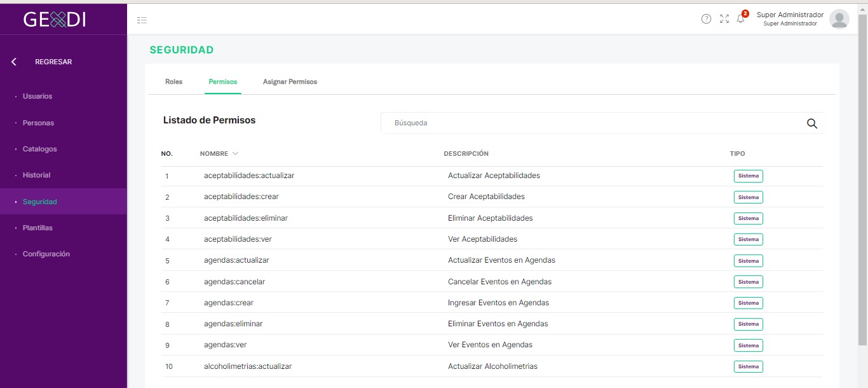The image size is (868, 388).
Task: Open Configuración in the sidebar
Action: pos(46,254)
